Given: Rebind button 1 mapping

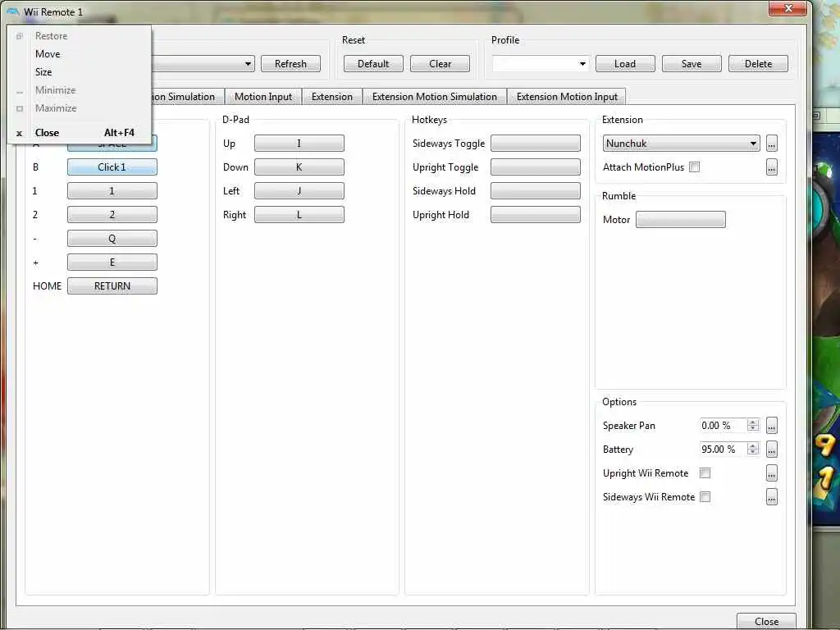Looking at the screenshot, I should point(112,190).
